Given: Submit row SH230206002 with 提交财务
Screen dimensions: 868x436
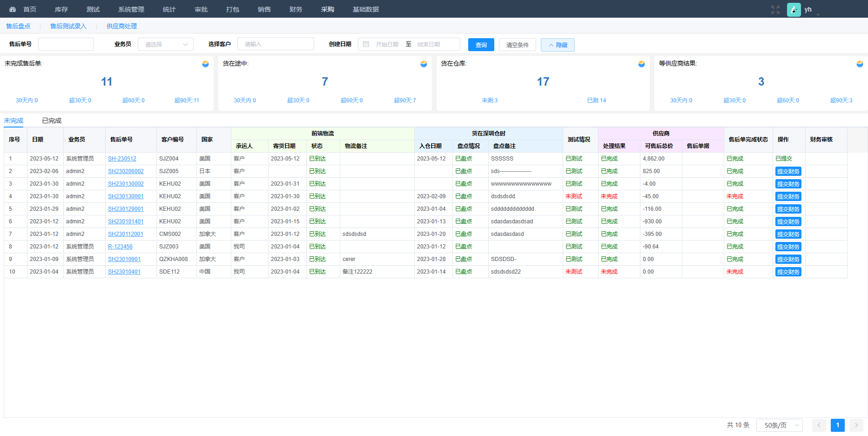Looking at the screenshot, I should pos(788,171).
